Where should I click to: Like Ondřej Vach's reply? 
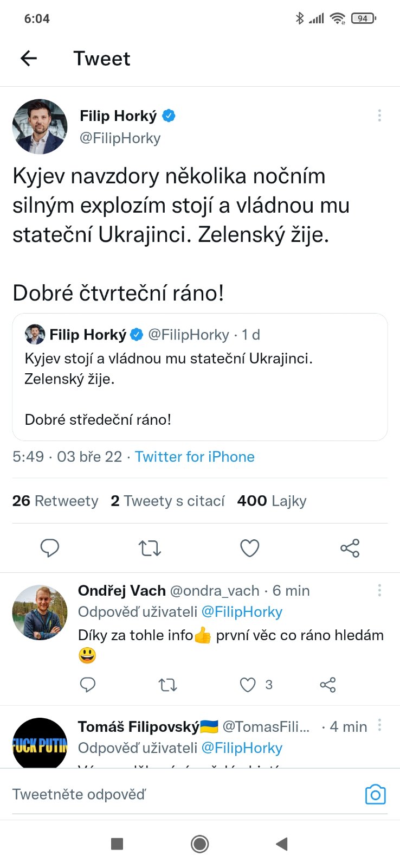point(248,685)
